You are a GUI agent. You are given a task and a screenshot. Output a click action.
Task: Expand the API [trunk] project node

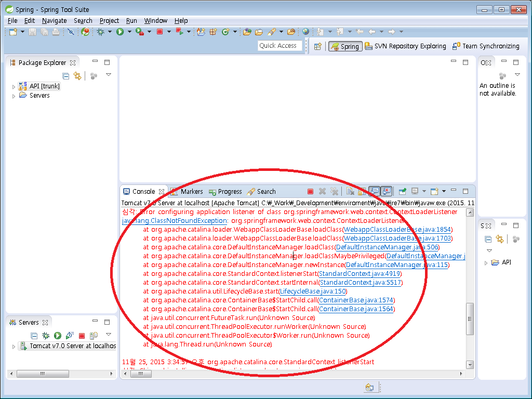click(x=14, y=87)
